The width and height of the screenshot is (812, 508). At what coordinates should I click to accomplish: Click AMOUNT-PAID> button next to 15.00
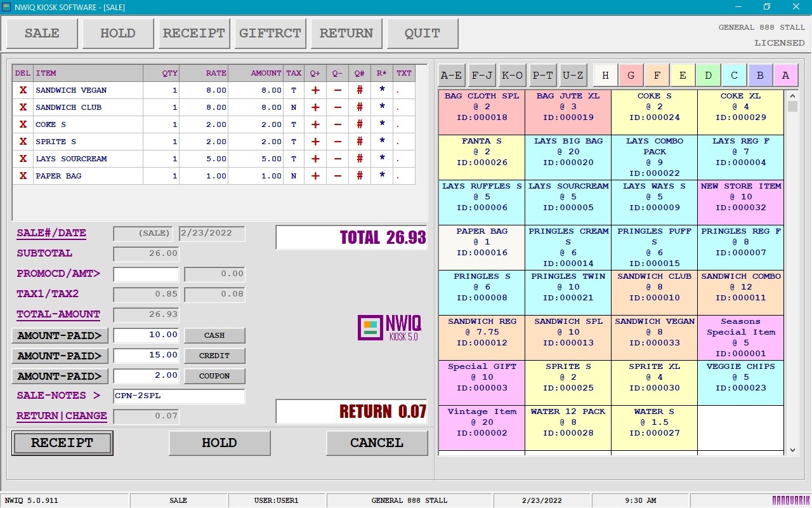pyautogui.click(x=60, y=356)
